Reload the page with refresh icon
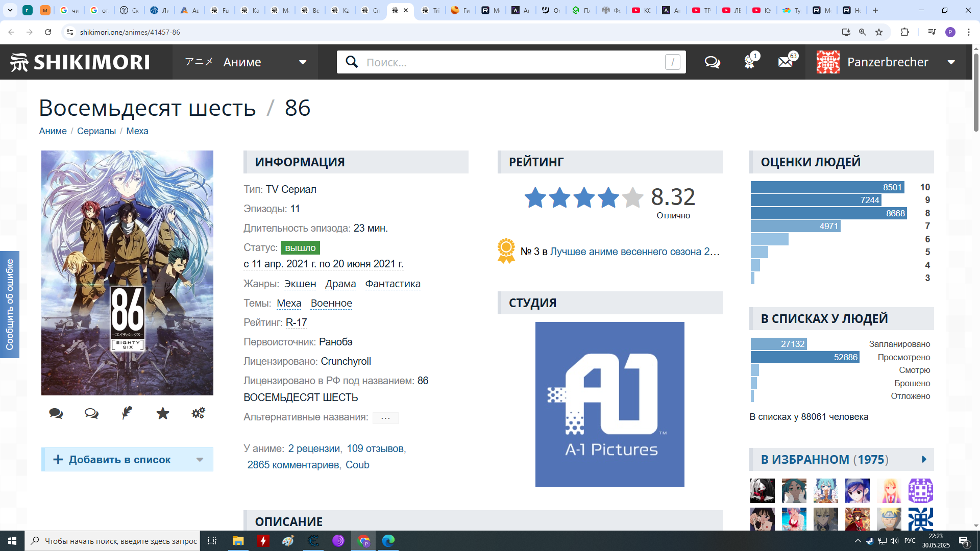The image size is (980, 551). pyautogui.click(x=48, y=32)
